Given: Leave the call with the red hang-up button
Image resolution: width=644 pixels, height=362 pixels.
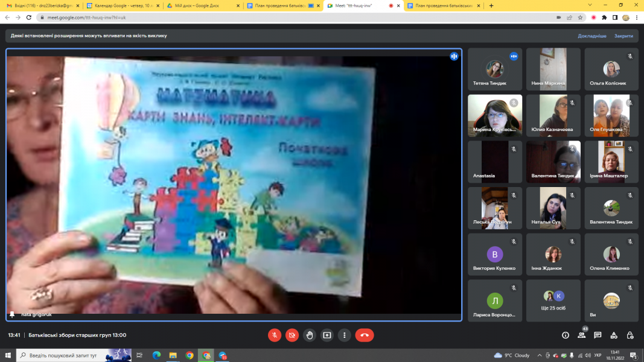Looking at the screenshot, I should click(365, 335).
